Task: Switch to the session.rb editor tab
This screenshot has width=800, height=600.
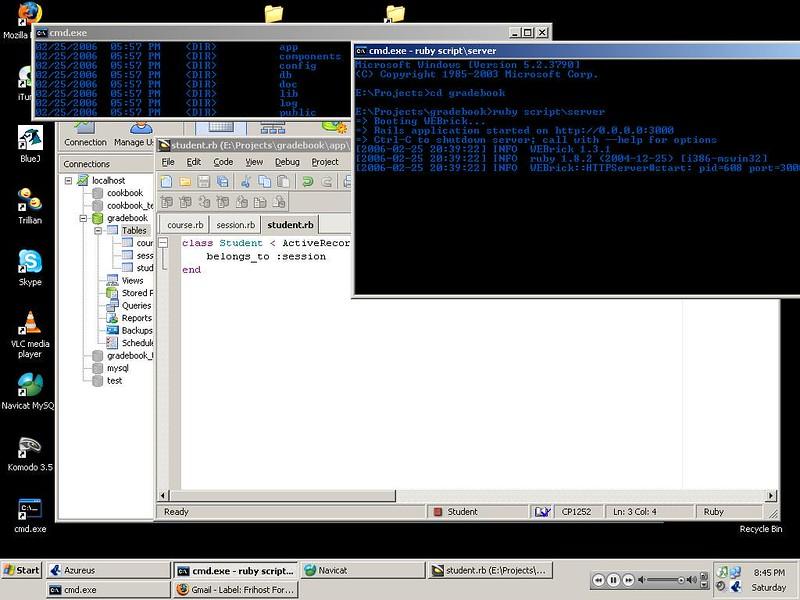Action: point(236,225)
